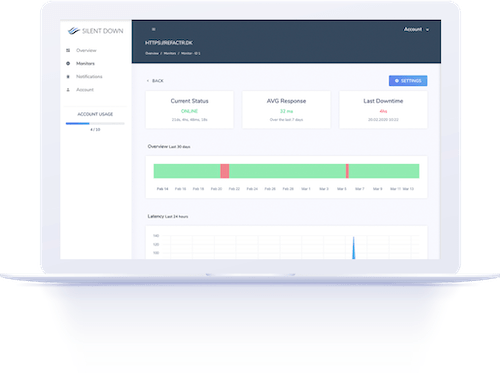Click the blue latency spike in chart
The width and height of the screenshot is (500, 373).
point(354,248)
